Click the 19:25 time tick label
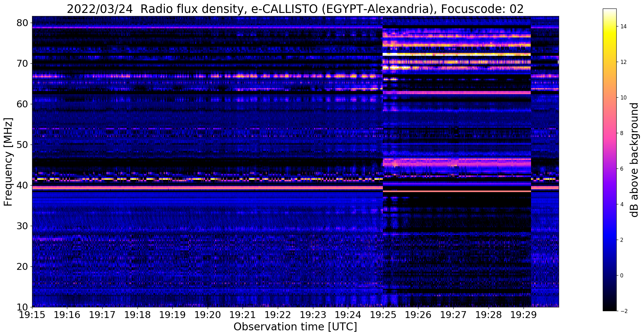644x336 pixels. point(383,315)
